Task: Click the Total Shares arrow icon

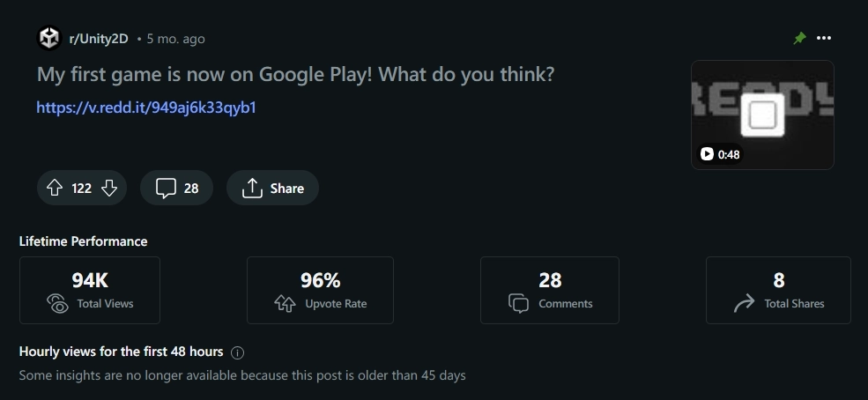Action: point(744,303)
